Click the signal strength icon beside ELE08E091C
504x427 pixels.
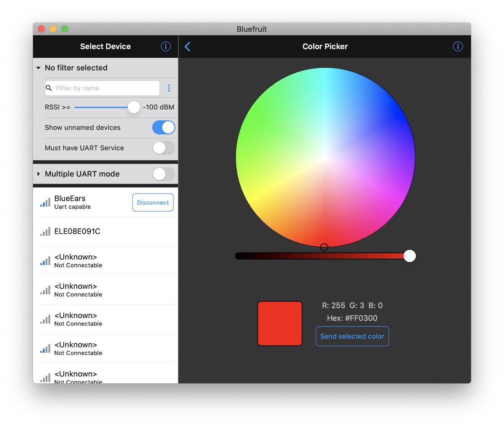click(x=45, y=232)
